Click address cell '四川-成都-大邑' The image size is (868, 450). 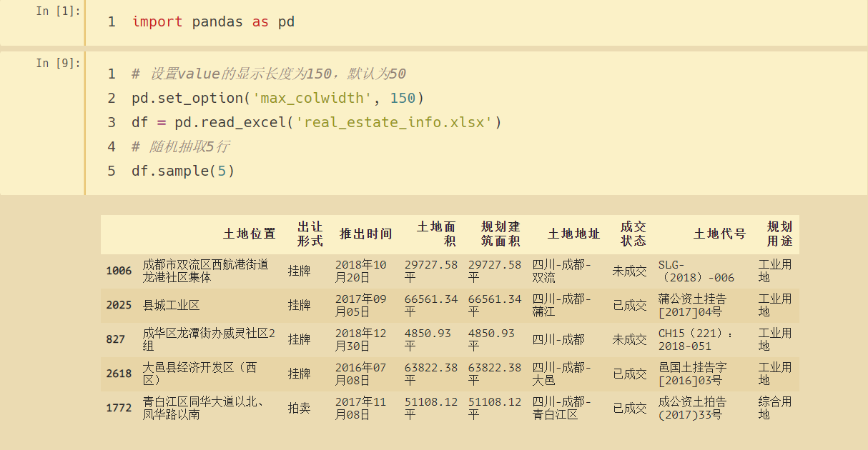[x=562, y=374]
